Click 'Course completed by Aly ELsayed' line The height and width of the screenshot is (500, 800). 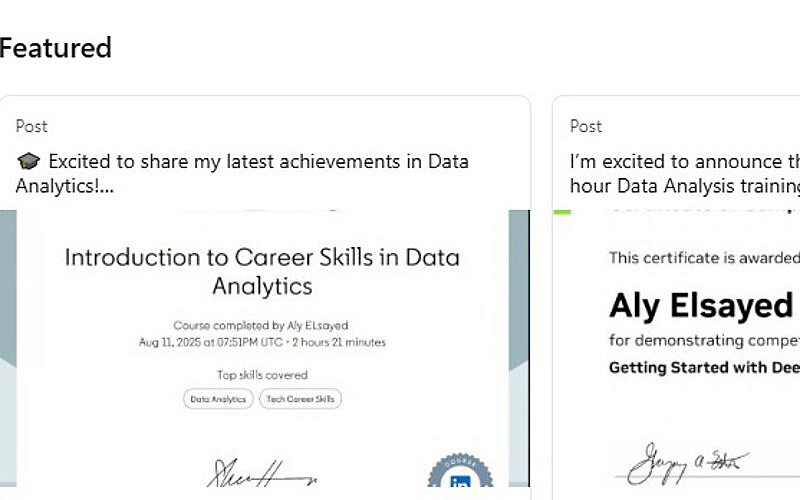[262, 326]
